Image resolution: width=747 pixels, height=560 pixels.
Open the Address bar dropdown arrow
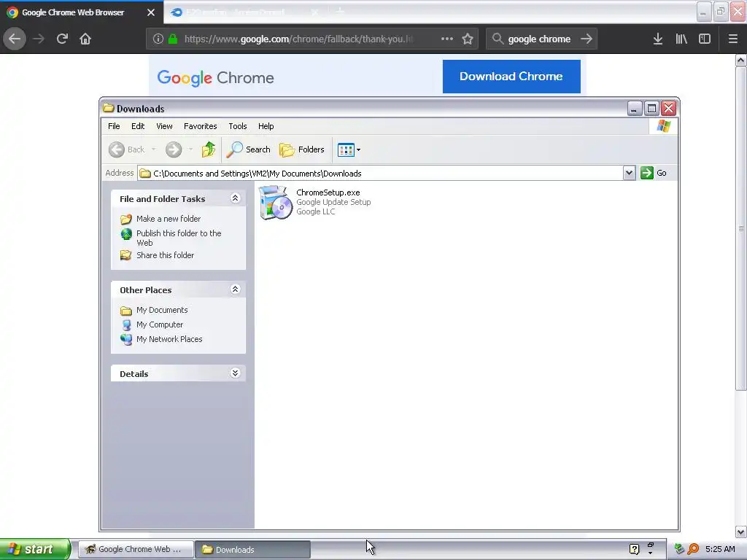(x=629, y=173)
